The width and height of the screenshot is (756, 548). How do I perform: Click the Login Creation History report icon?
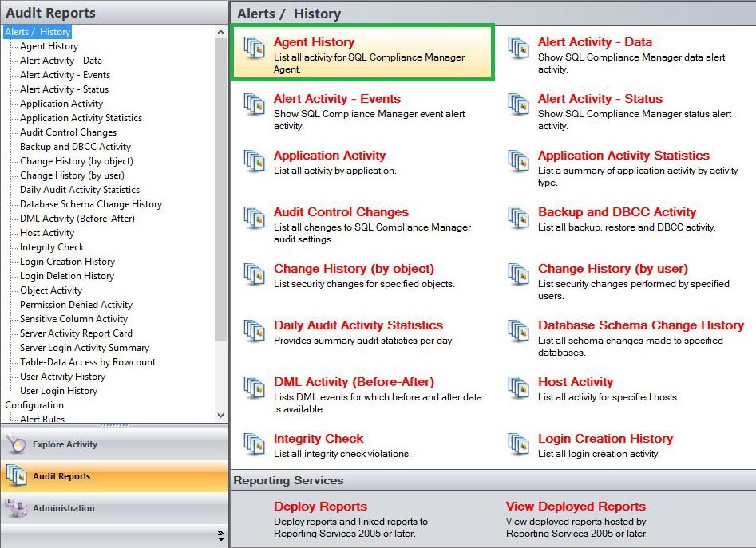click(518, 444)
